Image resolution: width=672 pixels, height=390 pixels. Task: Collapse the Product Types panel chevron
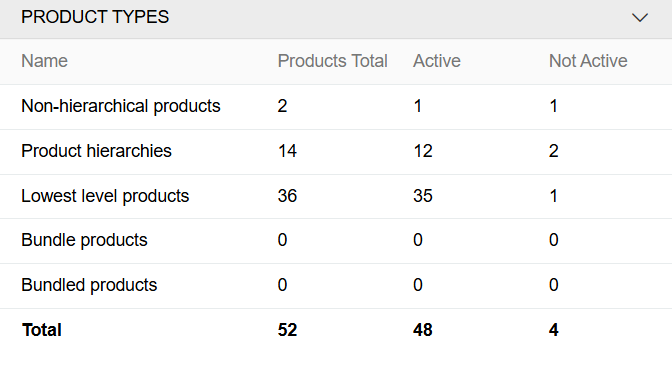pos(639,18)
